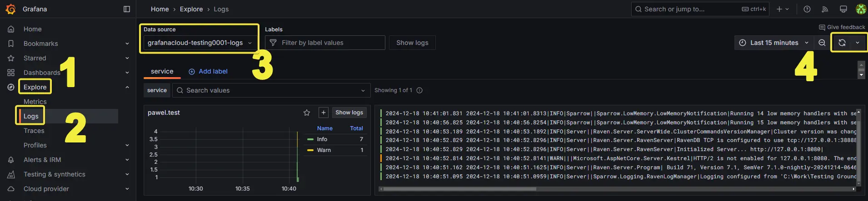
Task: Select Logs under Explore
Action: point(31,116)
